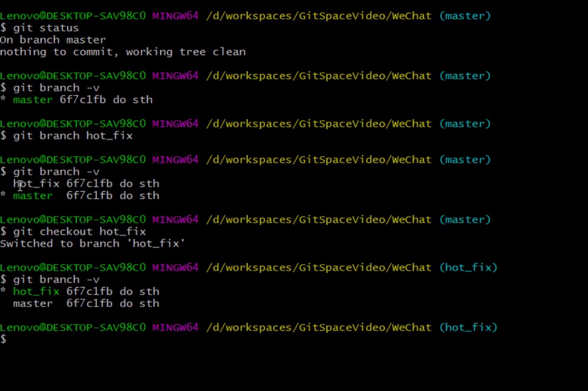Screen dimensions: 588x391
Task: Select the "On branch master" output line
Action: pos(53,40)
